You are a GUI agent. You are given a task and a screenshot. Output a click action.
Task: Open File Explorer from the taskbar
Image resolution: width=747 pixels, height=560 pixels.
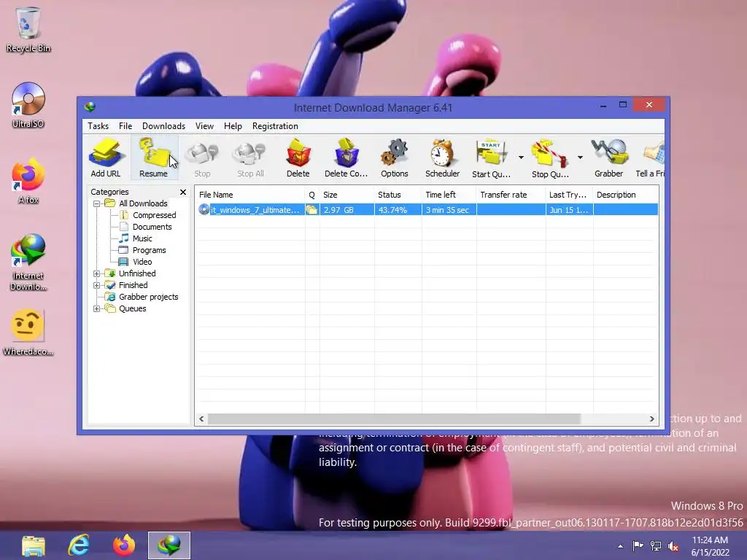pyautogui.click(x=34, y=545)
